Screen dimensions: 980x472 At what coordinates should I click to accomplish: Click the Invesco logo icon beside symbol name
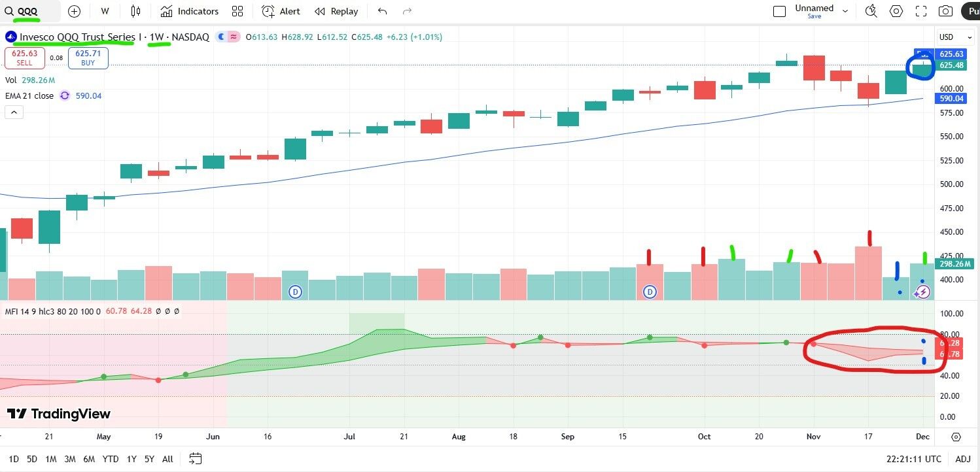coord(11,37)
